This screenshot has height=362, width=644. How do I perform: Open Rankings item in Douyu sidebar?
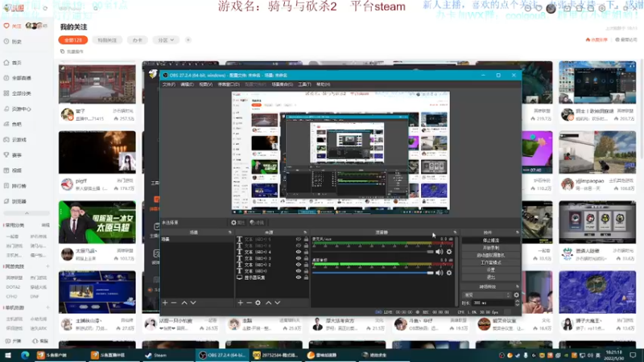(x=15, y=186)
